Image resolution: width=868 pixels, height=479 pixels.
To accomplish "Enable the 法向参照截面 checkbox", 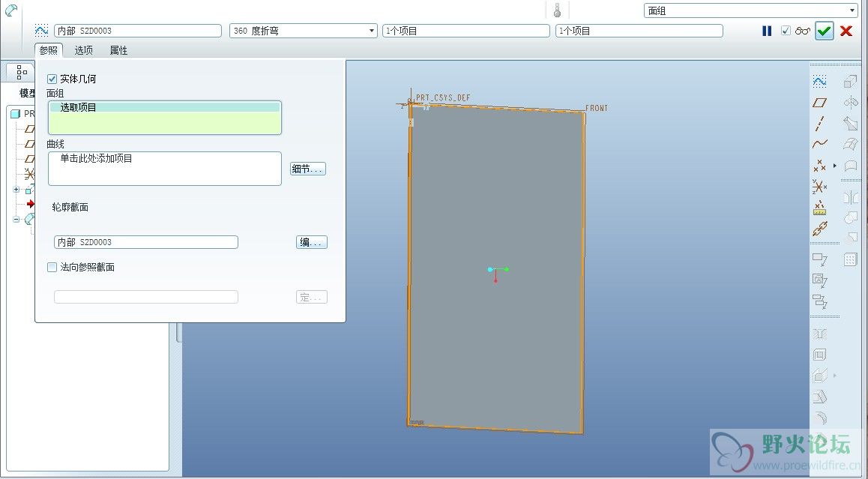I will pyautogui.click(x=52, y=268).
